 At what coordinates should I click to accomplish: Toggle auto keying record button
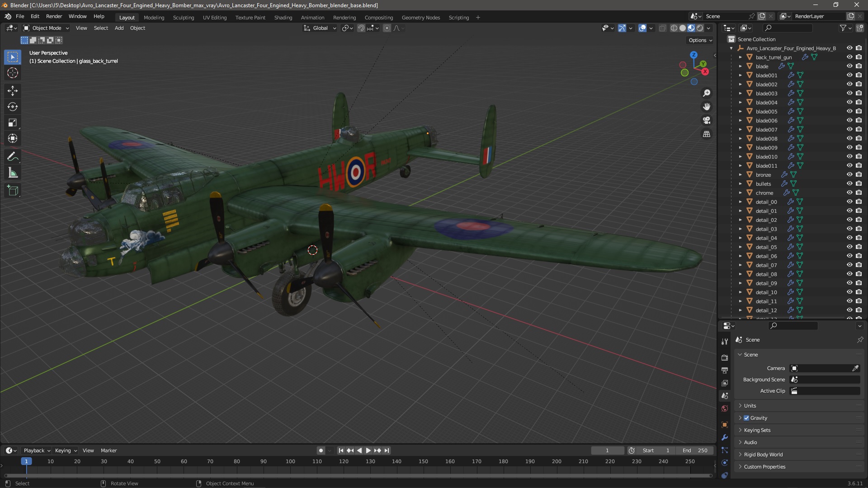click(x=321, y=450)
